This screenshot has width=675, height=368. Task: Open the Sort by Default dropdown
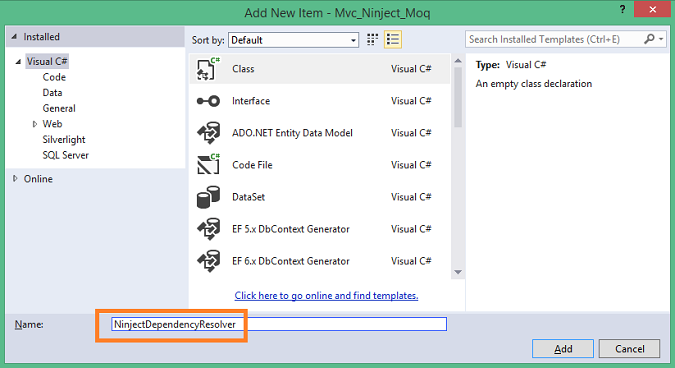[x=294, y=40]
